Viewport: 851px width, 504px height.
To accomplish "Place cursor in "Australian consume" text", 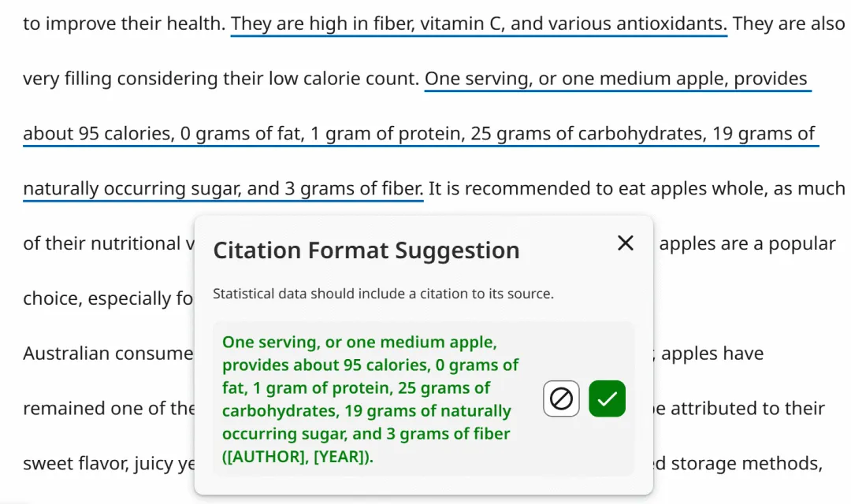I will (108, 354).
